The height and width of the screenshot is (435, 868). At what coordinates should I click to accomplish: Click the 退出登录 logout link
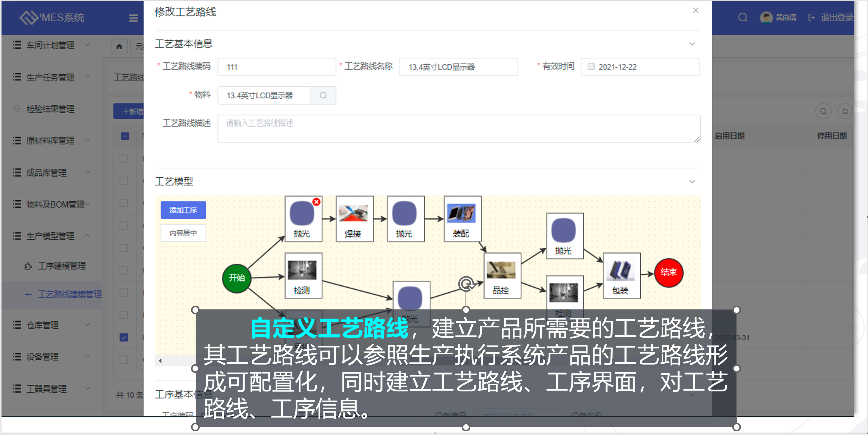pos(831,17)
